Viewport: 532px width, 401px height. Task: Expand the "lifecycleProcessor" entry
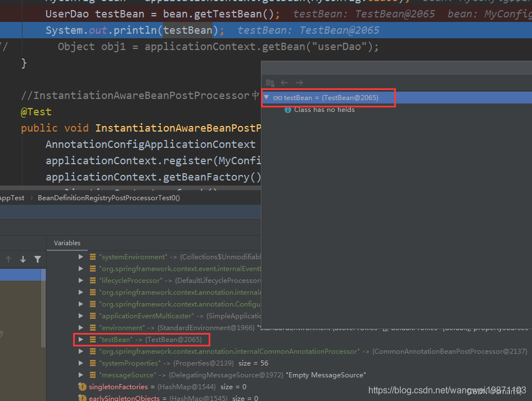[81, 281]
